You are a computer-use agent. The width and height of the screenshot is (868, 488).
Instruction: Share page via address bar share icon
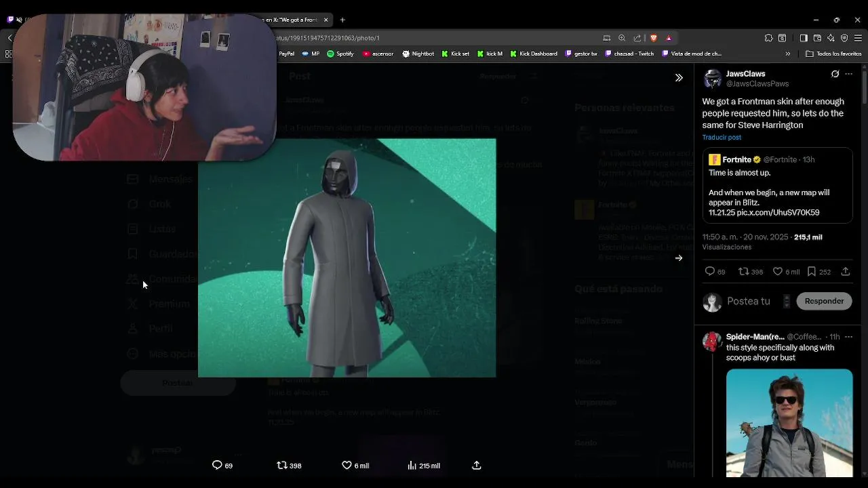[637, 38]
